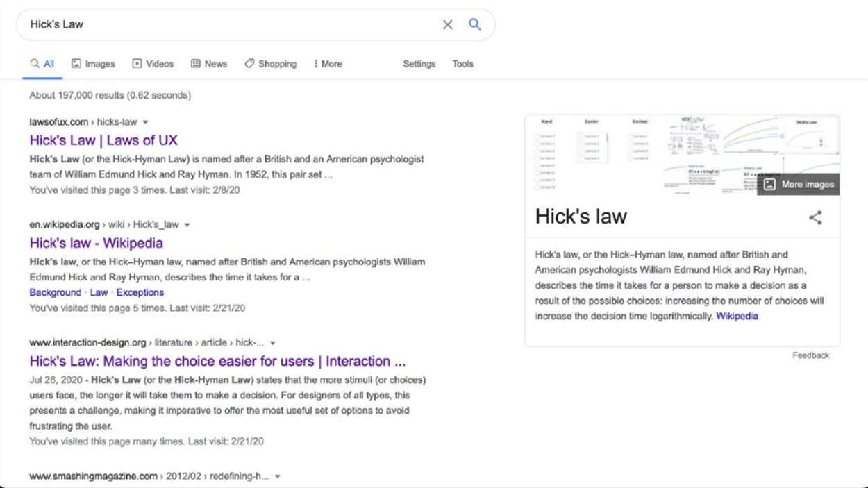Click the knowledge panel thumbnail with colored curves
The width and height of the screenshot is (868, 488).
[x=750, y=135]
